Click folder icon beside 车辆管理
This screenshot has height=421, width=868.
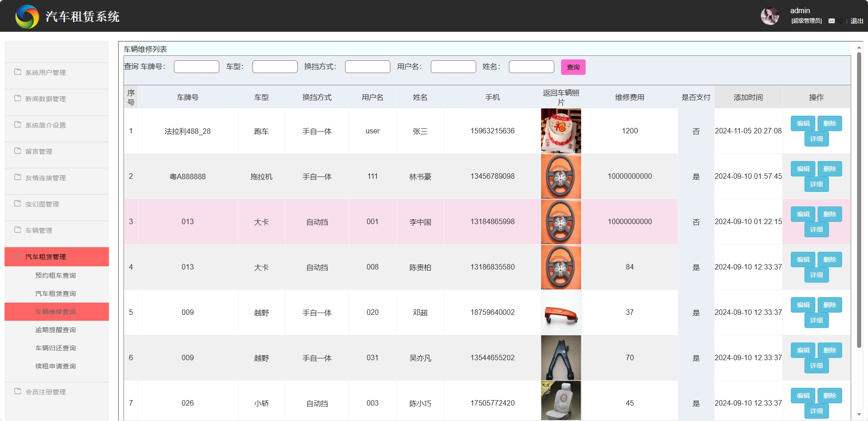(18, 230)
